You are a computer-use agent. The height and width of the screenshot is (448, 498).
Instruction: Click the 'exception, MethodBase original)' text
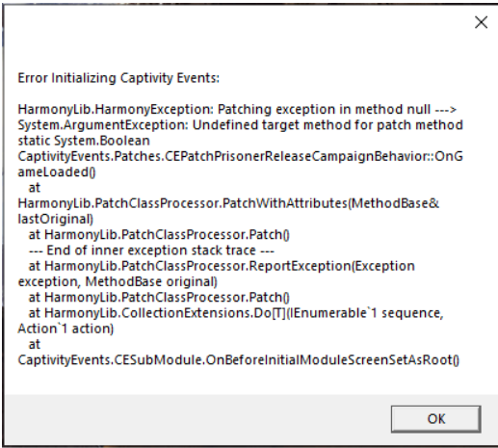click(x=118, y=281)
